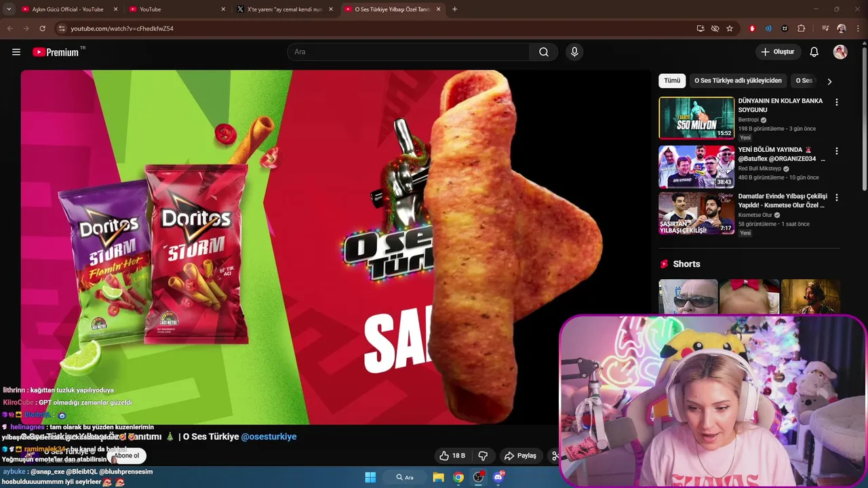Click install app icon in address bar

[701, 28]
